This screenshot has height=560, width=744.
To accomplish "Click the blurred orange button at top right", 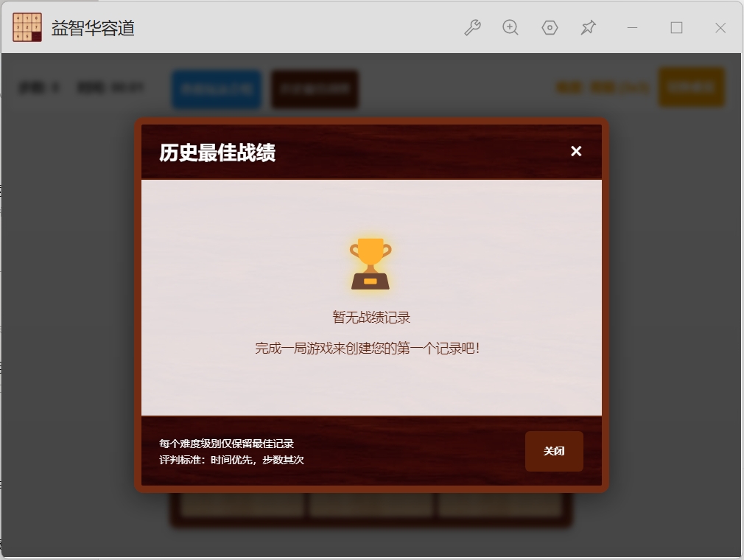I will pyautogui.click(x=692, y=87).
